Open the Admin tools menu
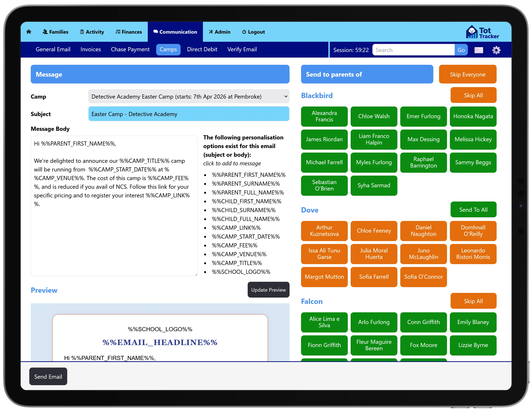 pyautogui.click(x=219, y=32)
